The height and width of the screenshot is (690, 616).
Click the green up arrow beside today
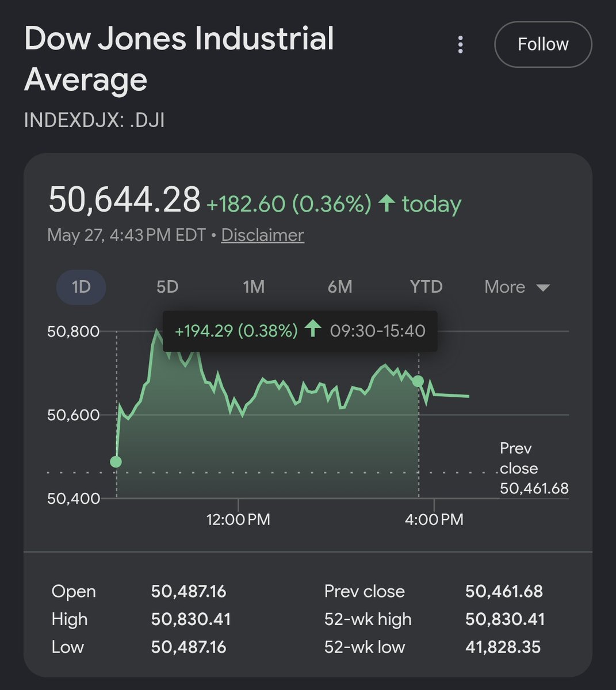point(387,203)
